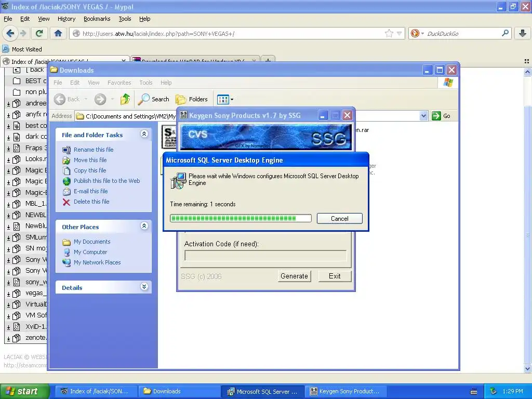Click Copy this file
Image resolution: width=532 pixels, height=399 pixels.
[x=90, y=170]
